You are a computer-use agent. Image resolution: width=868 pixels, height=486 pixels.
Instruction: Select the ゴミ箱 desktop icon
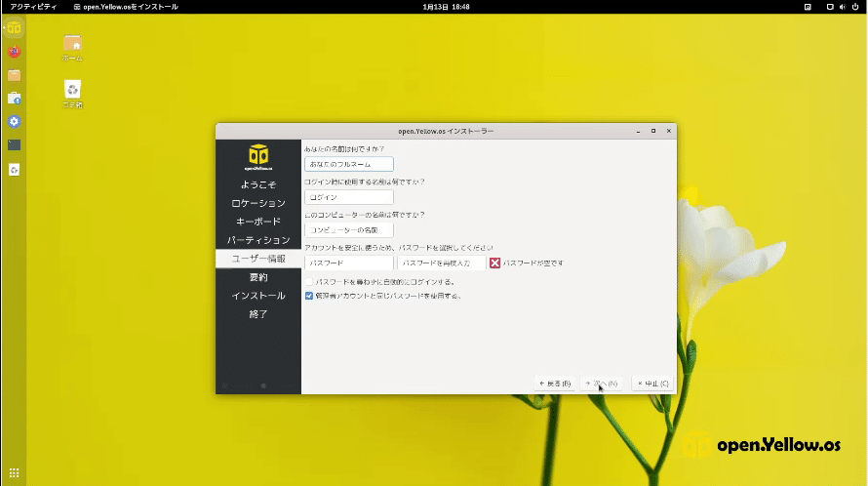point(72,95)
